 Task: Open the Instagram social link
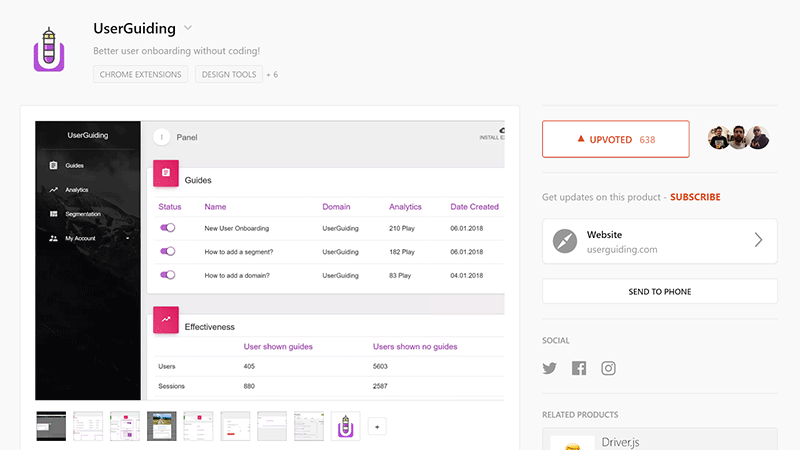click(x=608, y=368)
